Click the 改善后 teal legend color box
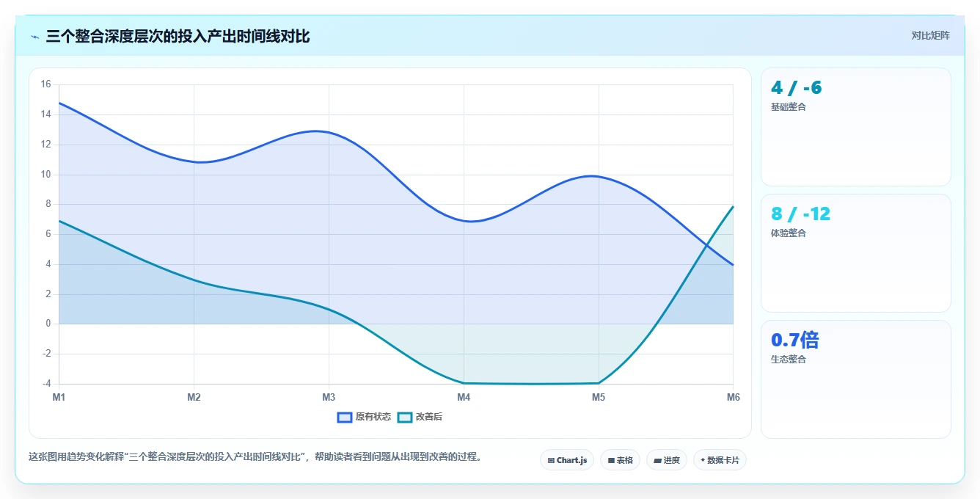The image size is (980, 499). [x=405, y=417]
